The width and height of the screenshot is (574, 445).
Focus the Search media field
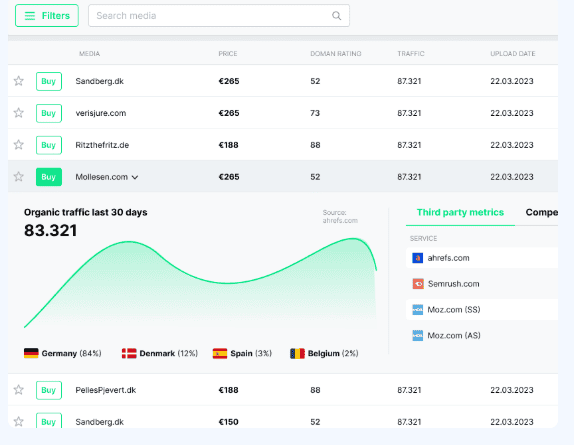219,16
